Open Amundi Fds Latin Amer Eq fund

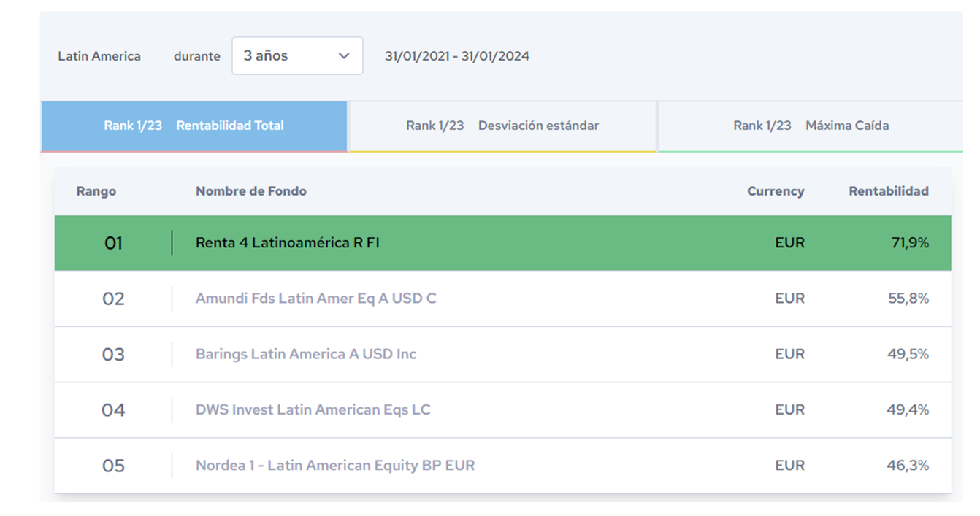coord(315,299)
